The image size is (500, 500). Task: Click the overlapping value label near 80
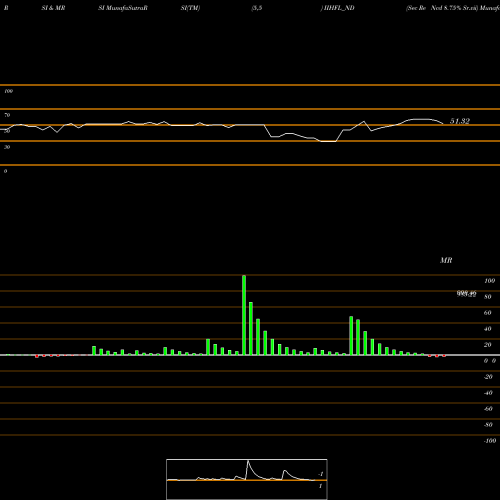pyautogui.click(x=466, y=294)
